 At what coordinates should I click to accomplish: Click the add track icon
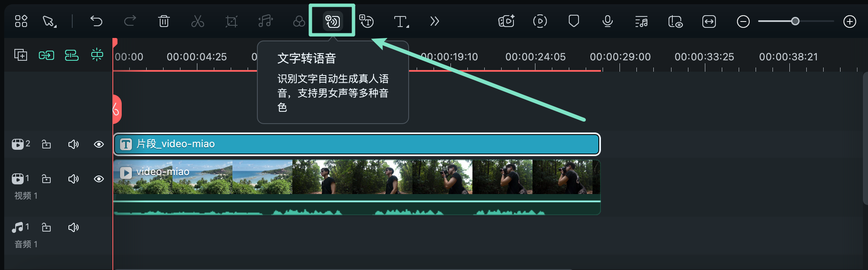[x=21, y=55]
